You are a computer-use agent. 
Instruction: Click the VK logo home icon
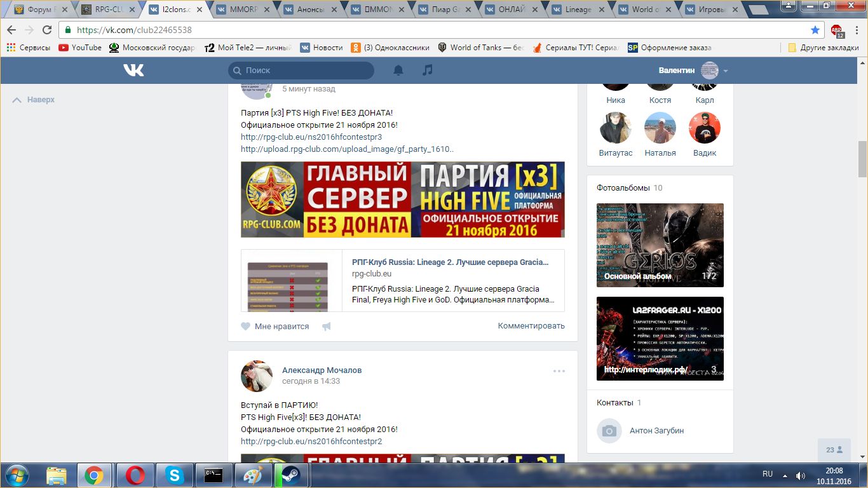point(133,71)
